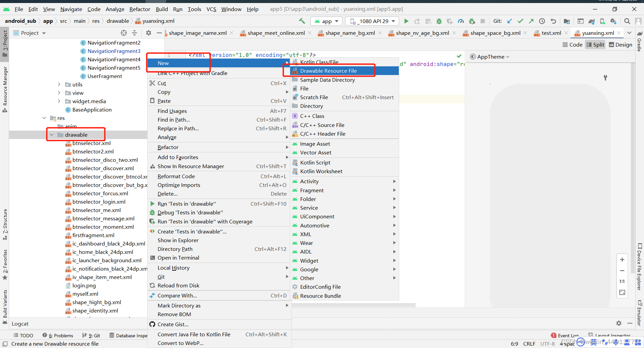Click the Git push arrow icon
This screenshot has height=348, width=644.
(x=531, y=21)
